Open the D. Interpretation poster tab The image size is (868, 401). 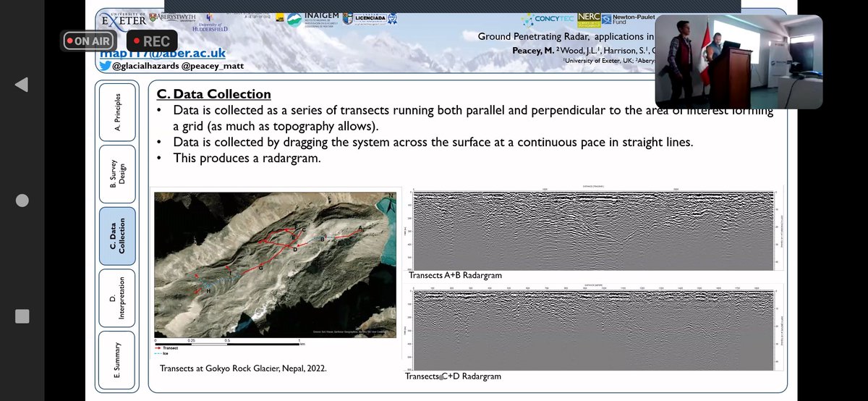click(x=117, y=300)
